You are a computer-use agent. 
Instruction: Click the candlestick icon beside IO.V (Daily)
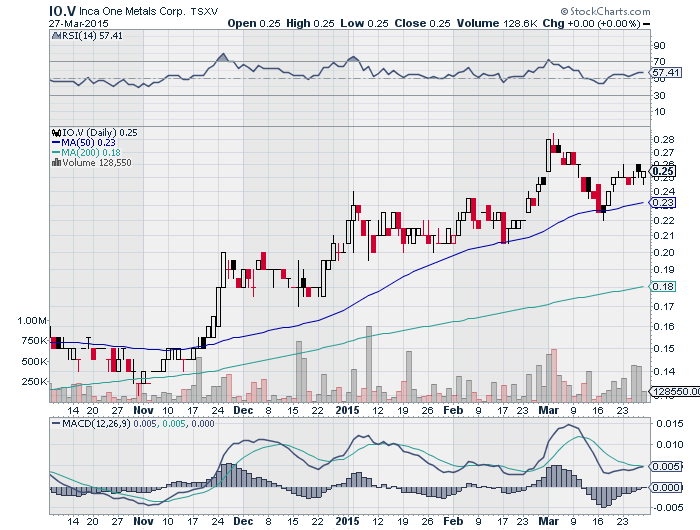[56, 133]
